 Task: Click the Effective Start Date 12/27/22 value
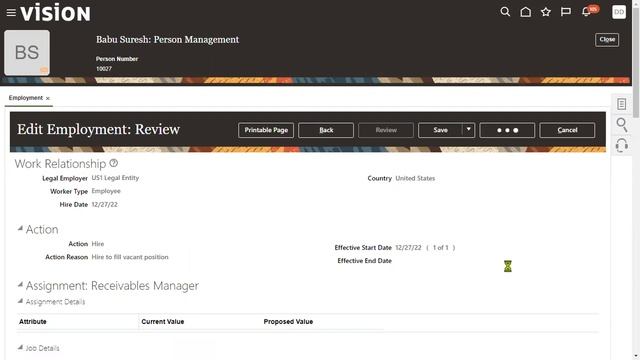tap(408, 248)
